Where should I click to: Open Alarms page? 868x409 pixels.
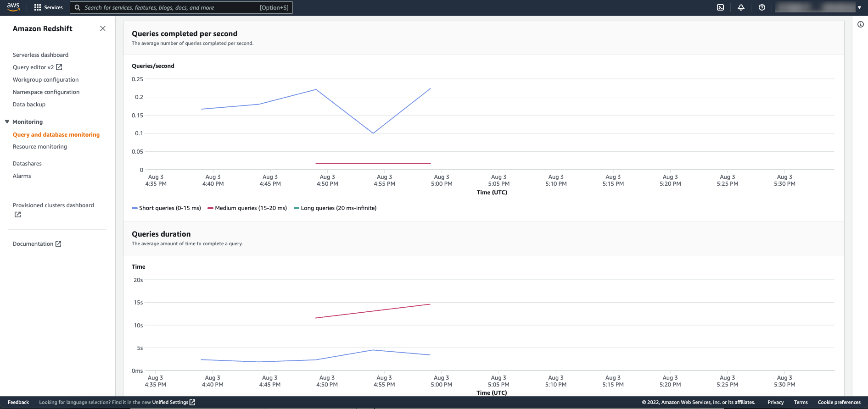coord(22,176)
